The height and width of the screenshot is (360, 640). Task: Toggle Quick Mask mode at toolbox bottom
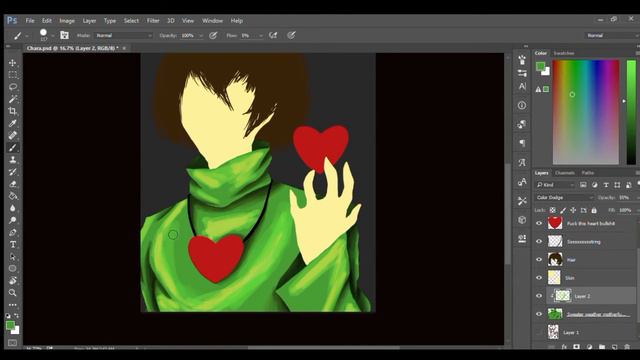click(x=13, y=343)
